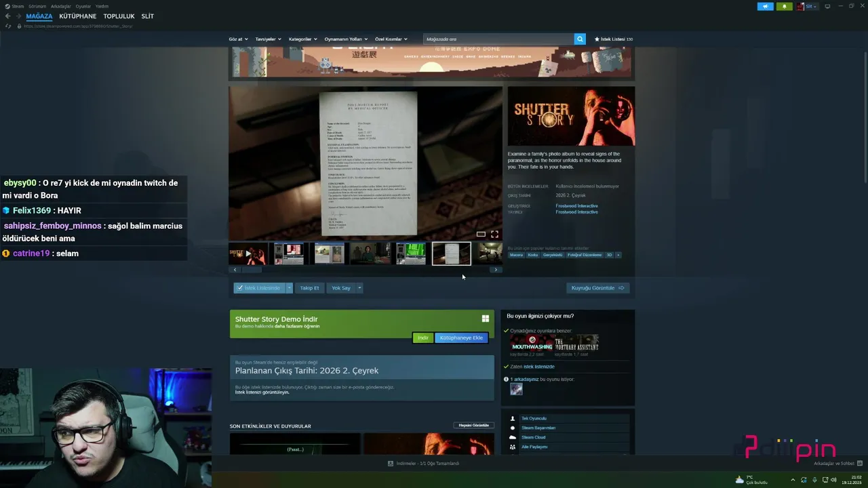Open the Frostwood Interactive developer link
The width and height of the screenshot is (868, 488).
(576, 206)
